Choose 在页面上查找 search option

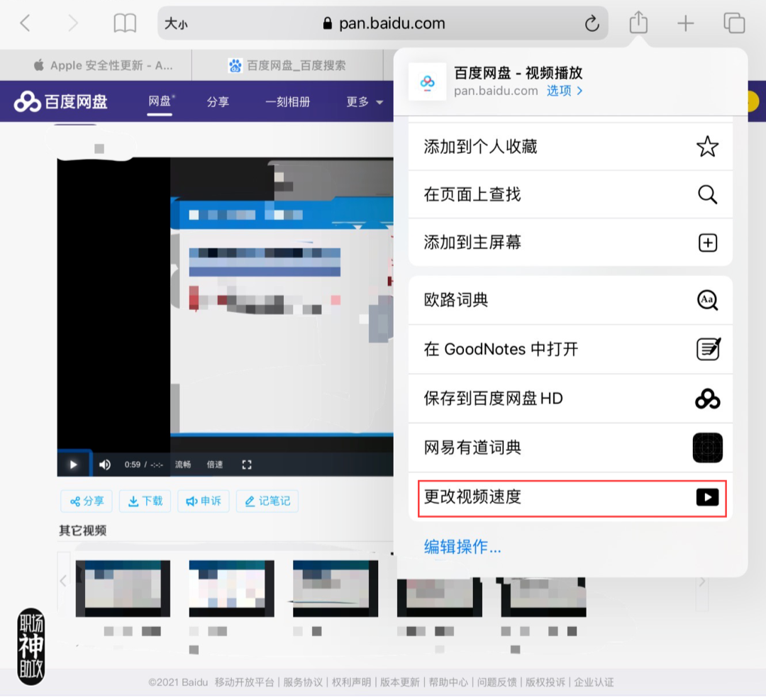coord(570,194)
